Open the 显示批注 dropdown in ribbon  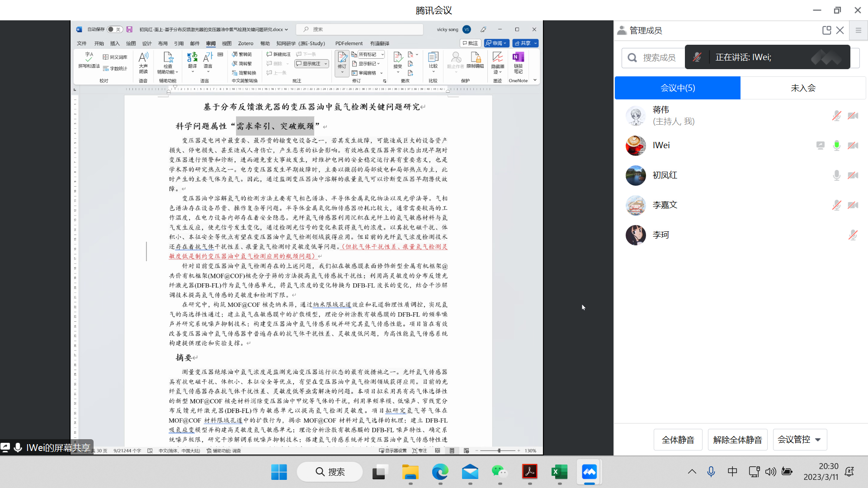pyautogui.click(x=325, y=64)
